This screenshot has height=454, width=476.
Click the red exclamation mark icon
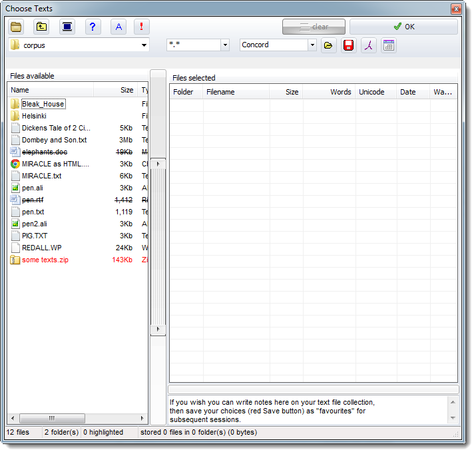142,27
